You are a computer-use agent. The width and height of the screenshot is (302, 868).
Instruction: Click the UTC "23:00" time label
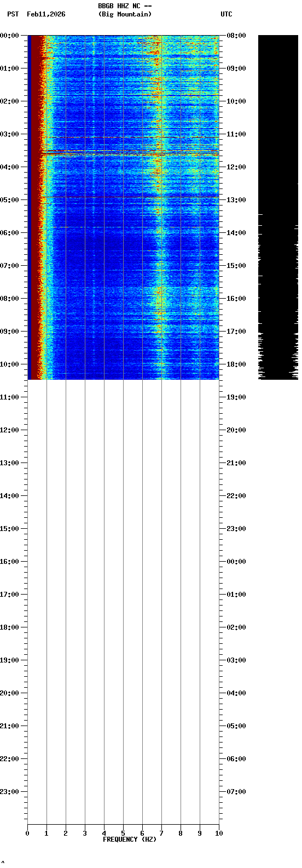(236, 529)
